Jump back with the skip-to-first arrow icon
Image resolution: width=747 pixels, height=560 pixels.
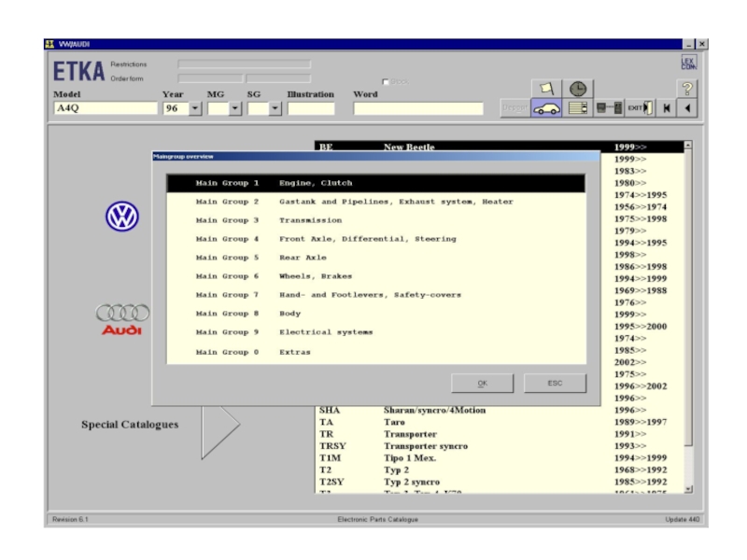[667, 108]
